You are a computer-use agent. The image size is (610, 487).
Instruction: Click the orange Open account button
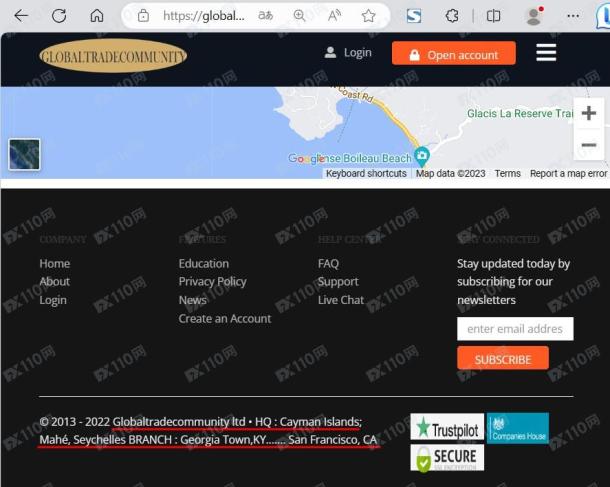(454, 53)
